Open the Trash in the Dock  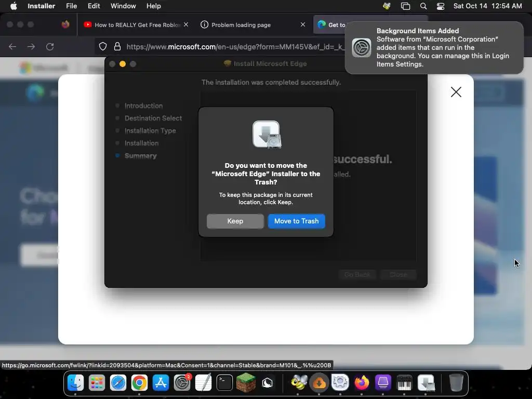[456, 383]
